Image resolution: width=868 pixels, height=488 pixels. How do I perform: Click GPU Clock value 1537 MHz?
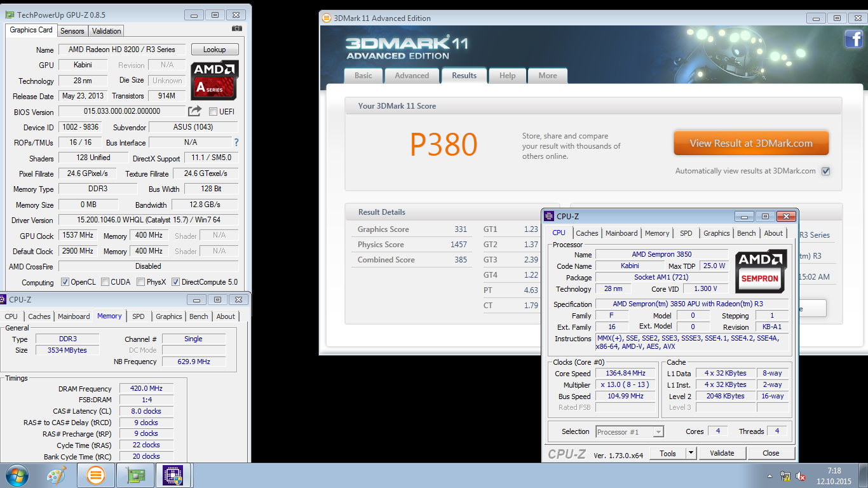(x=78, y=235)
